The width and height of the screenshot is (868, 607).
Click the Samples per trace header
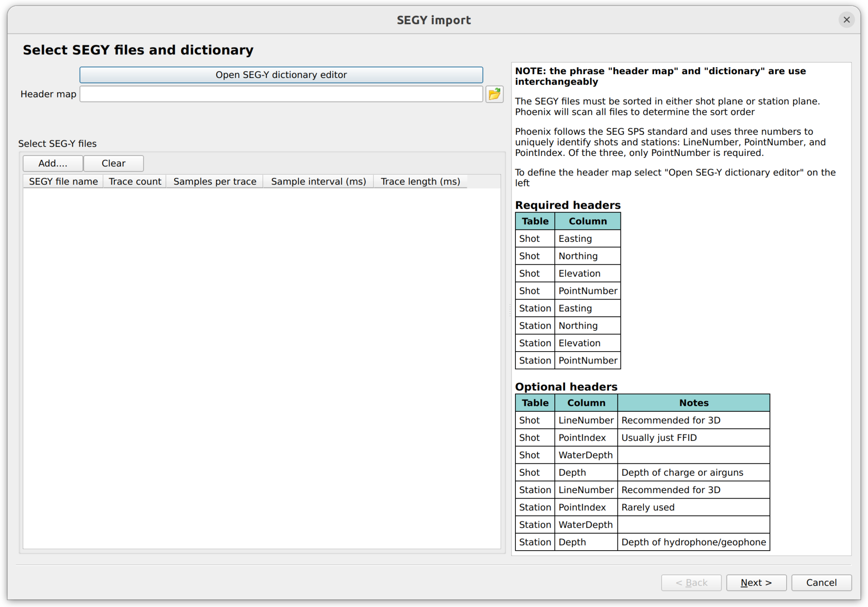(x=214, y=182)
